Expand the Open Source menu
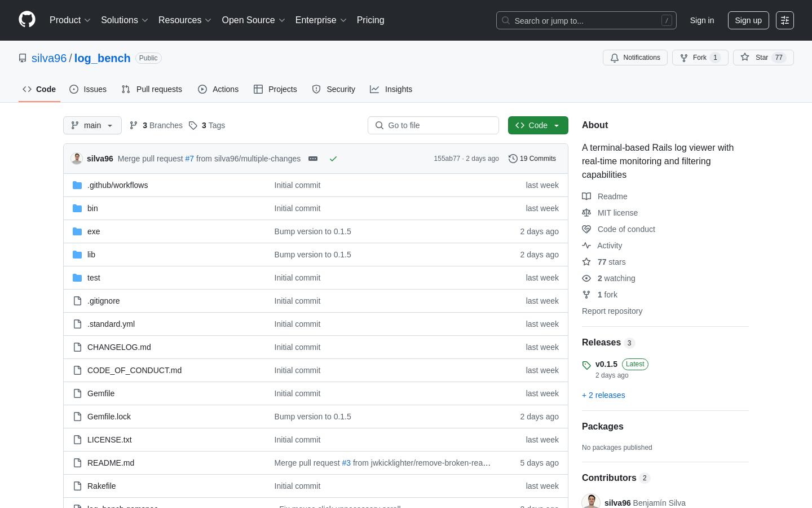Viewport: 812px width, 508px height. (x=254, y=20)
